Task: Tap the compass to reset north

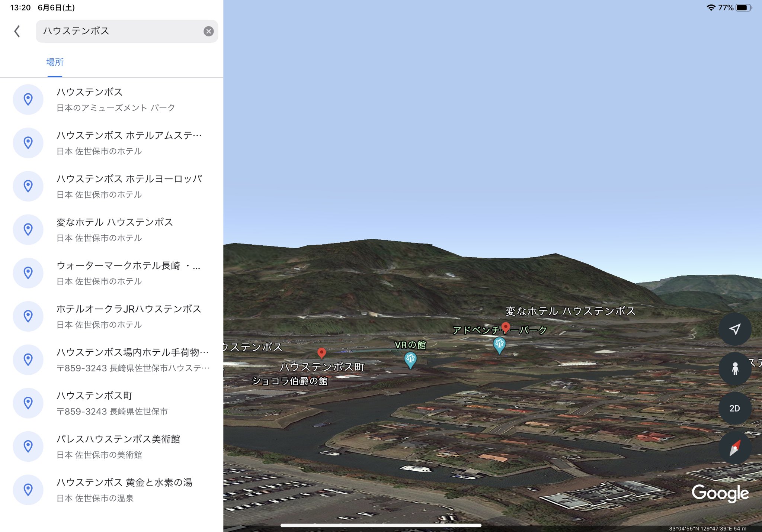Action: coord(734,448)
